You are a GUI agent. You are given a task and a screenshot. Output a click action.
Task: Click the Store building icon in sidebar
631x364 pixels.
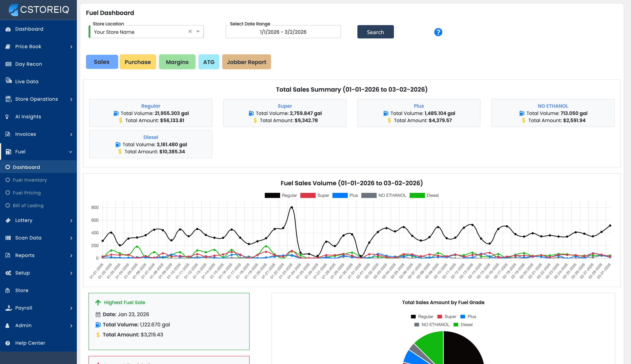click(x=8, y=290)
